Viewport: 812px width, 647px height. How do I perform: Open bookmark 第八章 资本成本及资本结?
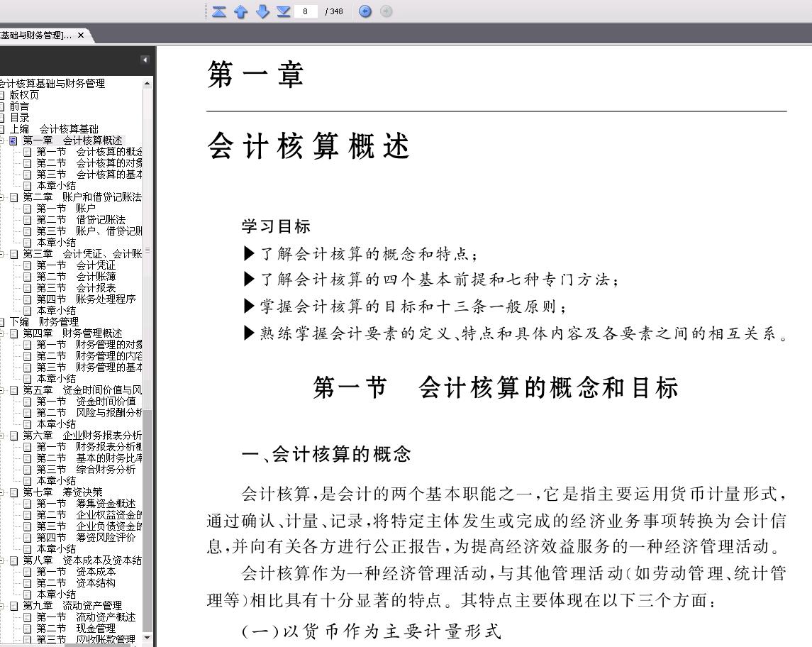(x=82, y=560)
